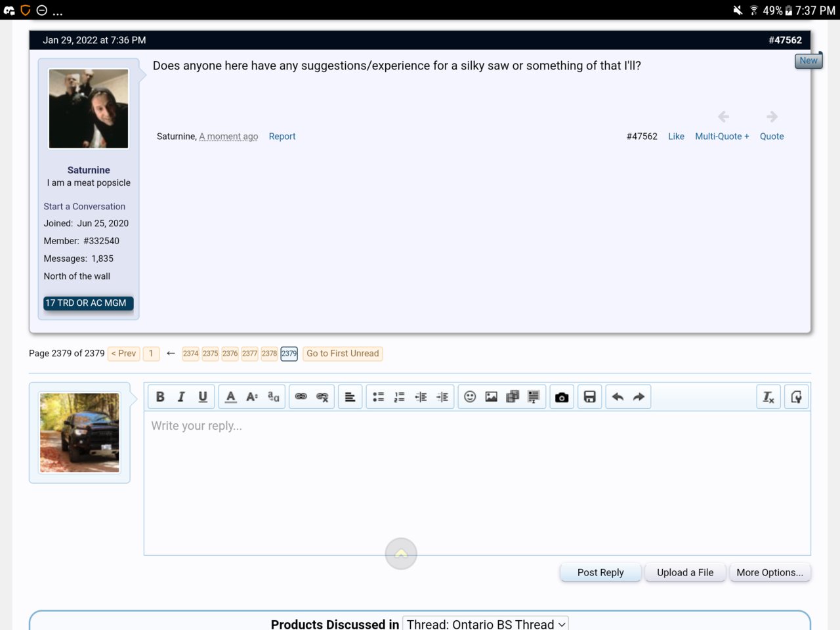Screen dimensions: 840x630
Task: Open thread page 2377
Action: click(249, 353)
